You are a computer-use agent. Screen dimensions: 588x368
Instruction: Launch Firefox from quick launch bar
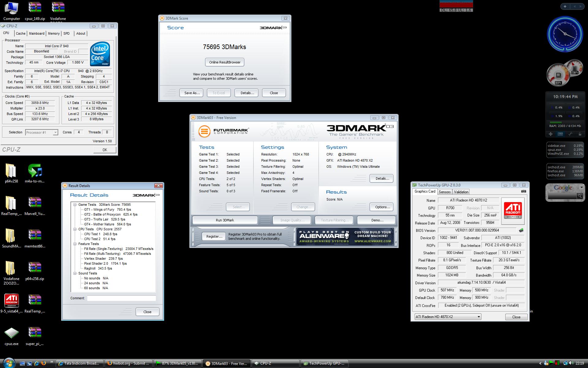point(43,363)
